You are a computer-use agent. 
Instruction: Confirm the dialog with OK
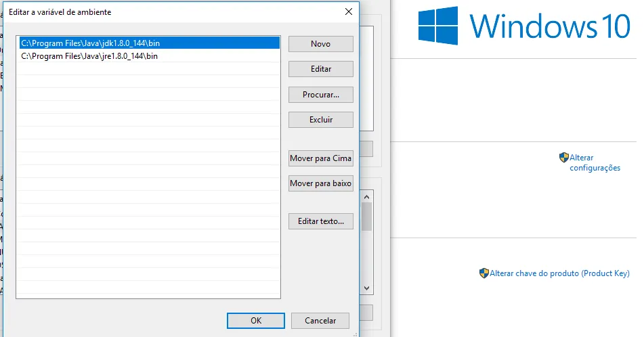click(255, 321)
